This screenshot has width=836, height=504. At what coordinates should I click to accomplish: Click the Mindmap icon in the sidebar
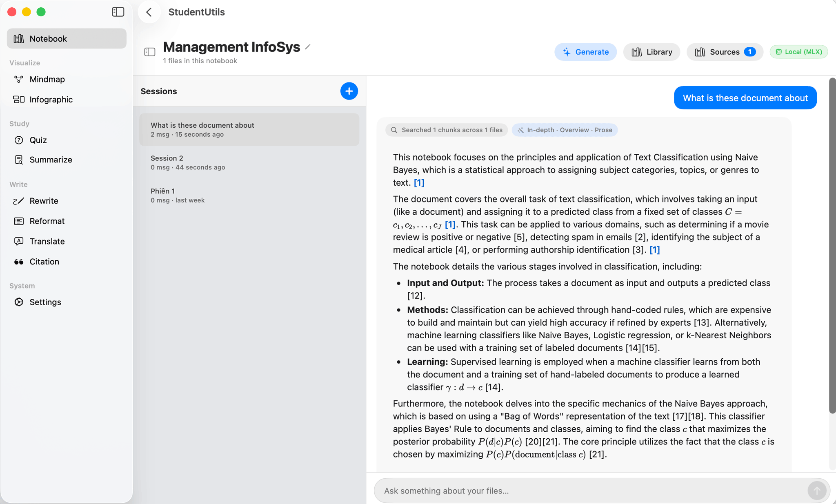point(19,79)
